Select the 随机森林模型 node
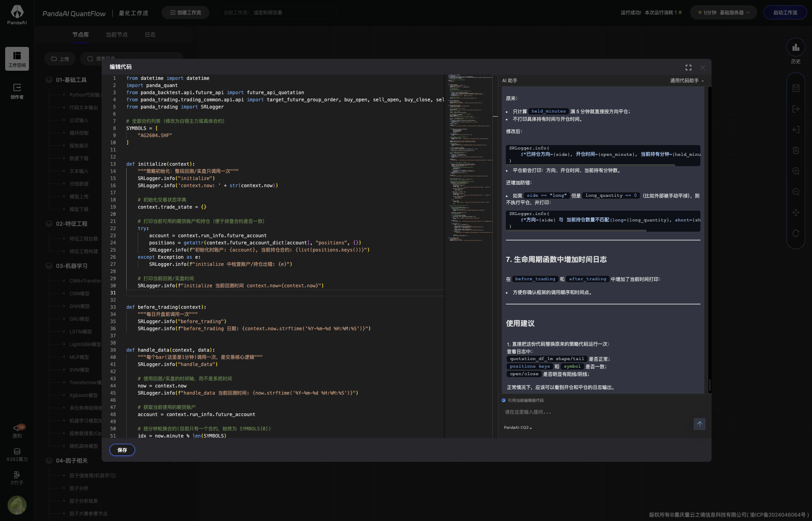812x521 pixels. (x=83, y=446)
